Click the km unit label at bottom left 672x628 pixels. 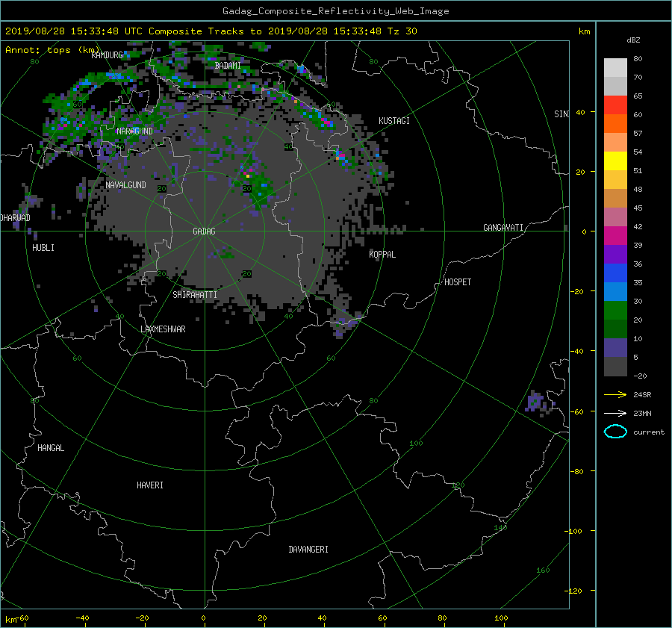[10, 620]
